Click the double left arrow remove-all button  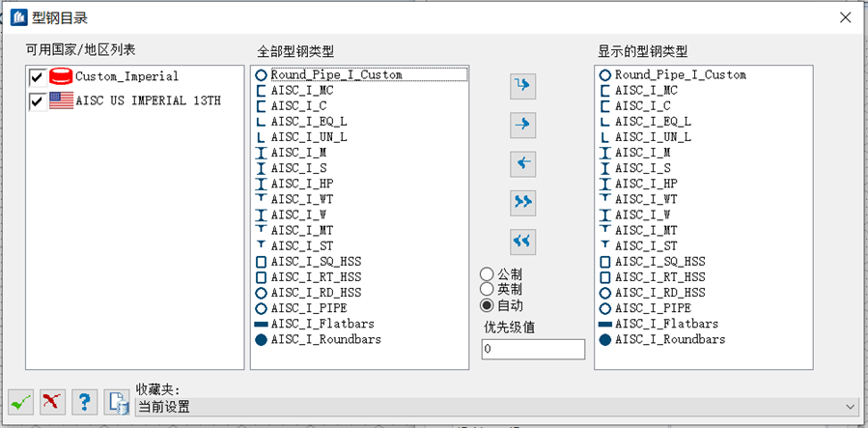tap(522, 241)
